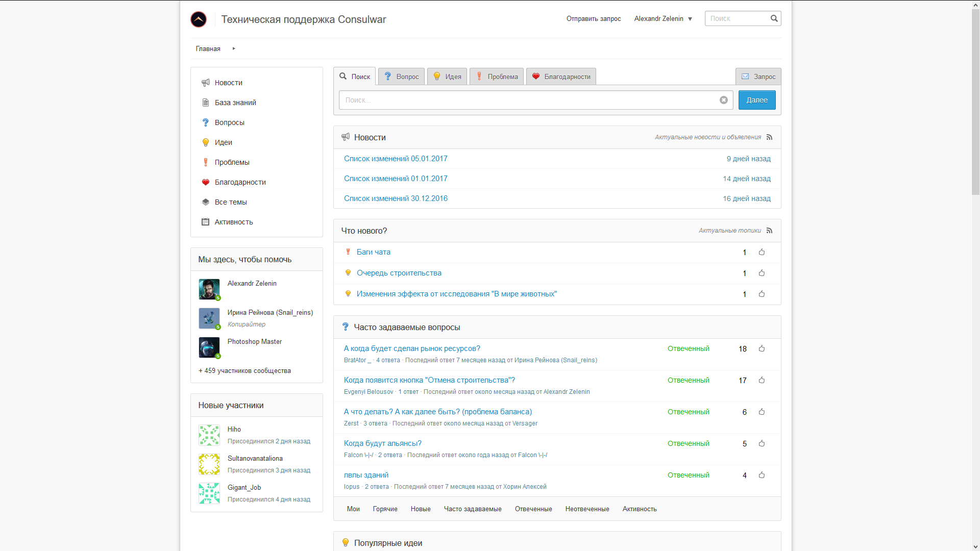Viewport: 980px width, 551px height.
Task: Open the Новости RSS feed icon
Action: pos(769,137)
